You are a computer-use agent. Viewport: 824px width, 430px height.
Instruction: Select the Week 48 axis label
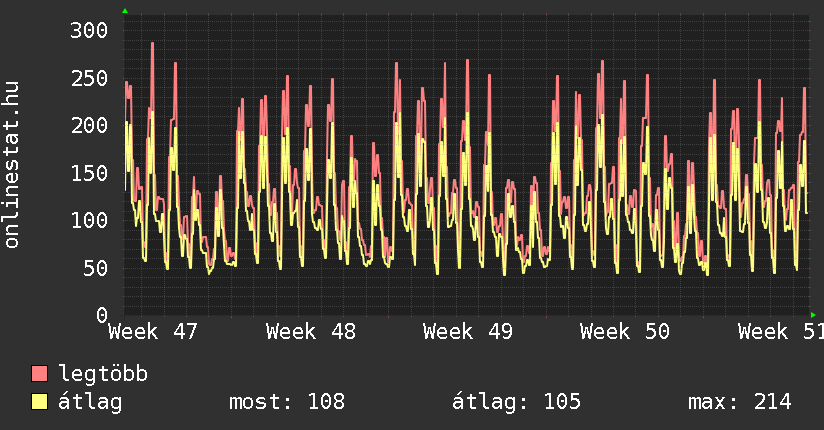pos(310,332)
